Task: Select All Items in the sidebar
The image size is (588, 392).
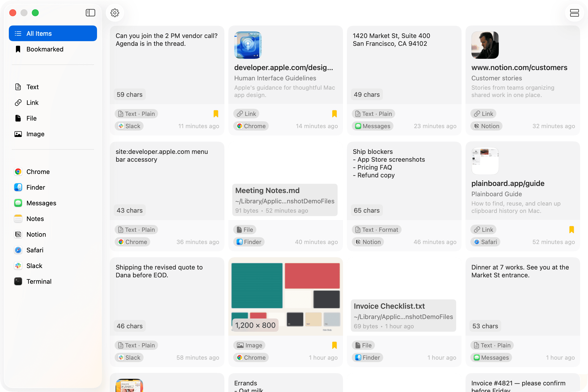Action: (53, 33)
